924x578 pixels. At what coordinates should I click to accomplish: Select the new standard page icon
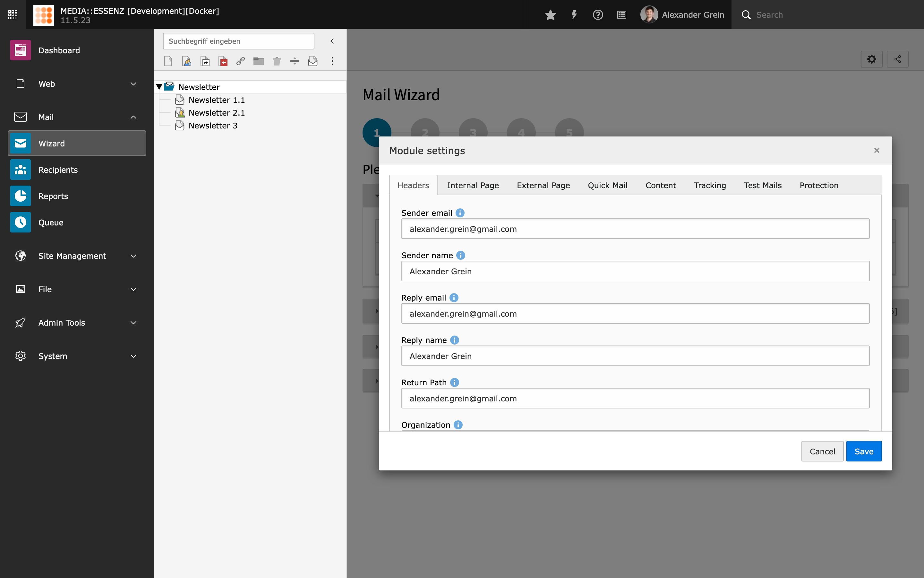(168, 61)
